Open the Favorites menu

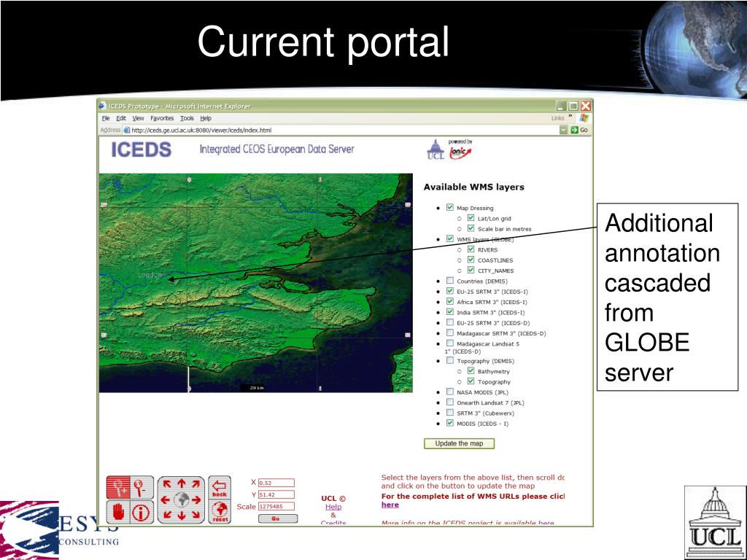pos(162,118)
